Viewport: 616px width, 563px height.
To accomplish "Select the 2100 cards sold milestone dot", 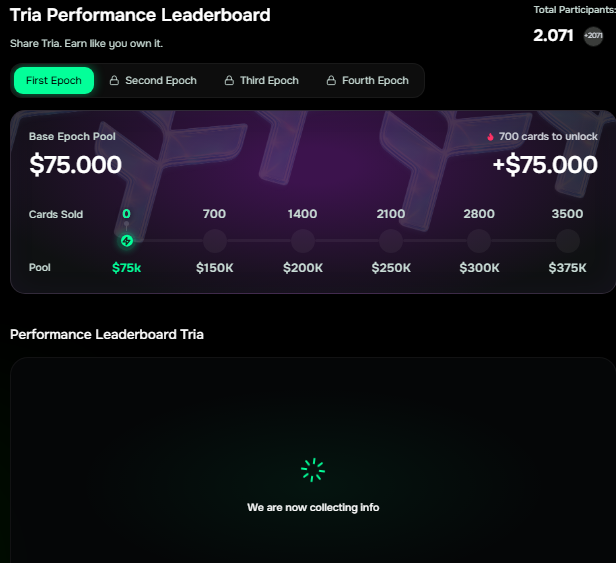I will point(390,241).
